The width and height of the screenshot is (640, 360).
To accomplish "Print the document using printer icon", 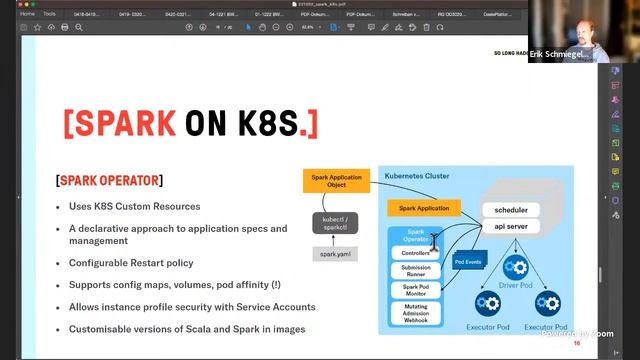I will [65, 27].
